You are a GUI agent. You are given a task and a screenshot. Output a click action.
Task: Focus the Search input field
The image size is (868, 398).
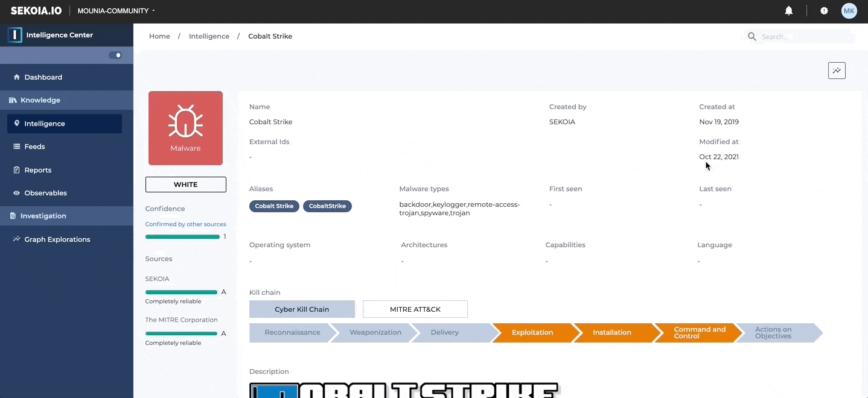pos(807,37)
